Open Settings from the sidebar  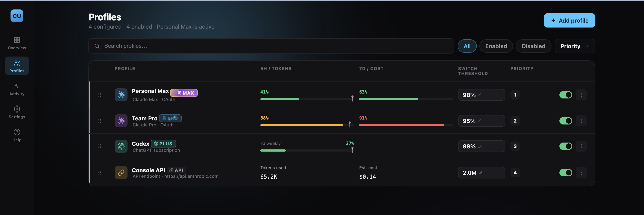17,112
